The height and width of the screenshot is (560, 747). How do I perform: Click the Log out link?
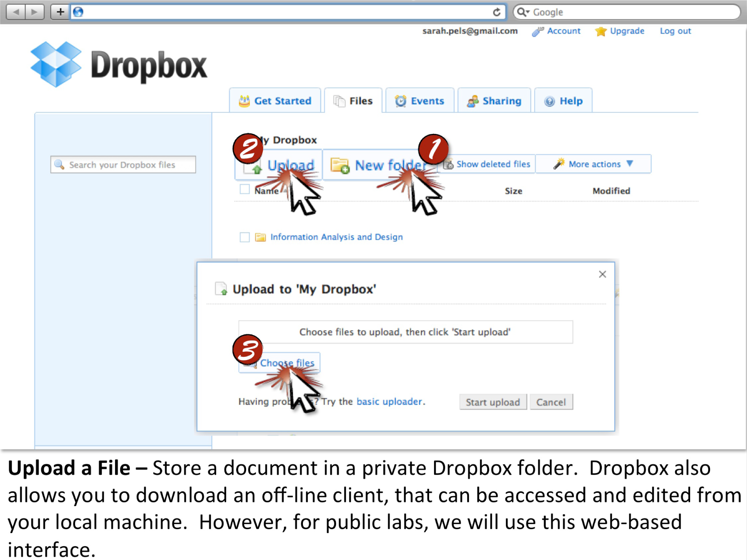(675, 31)
